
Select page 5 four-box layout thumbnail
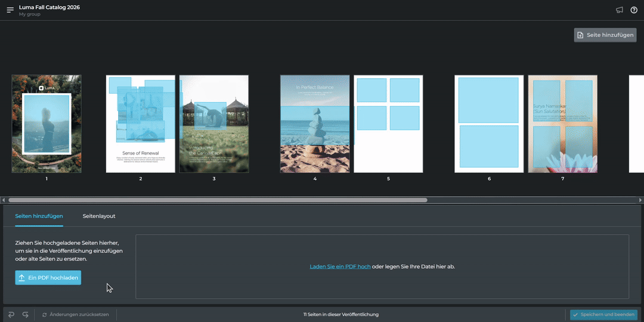[x=388, y=123]
